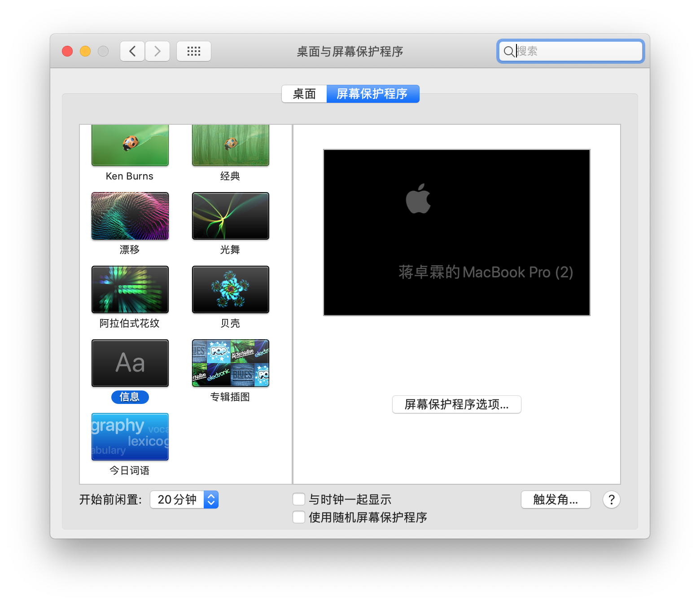Select the 信息 Aa screen saver thumbnail

[x=130, y=363]
